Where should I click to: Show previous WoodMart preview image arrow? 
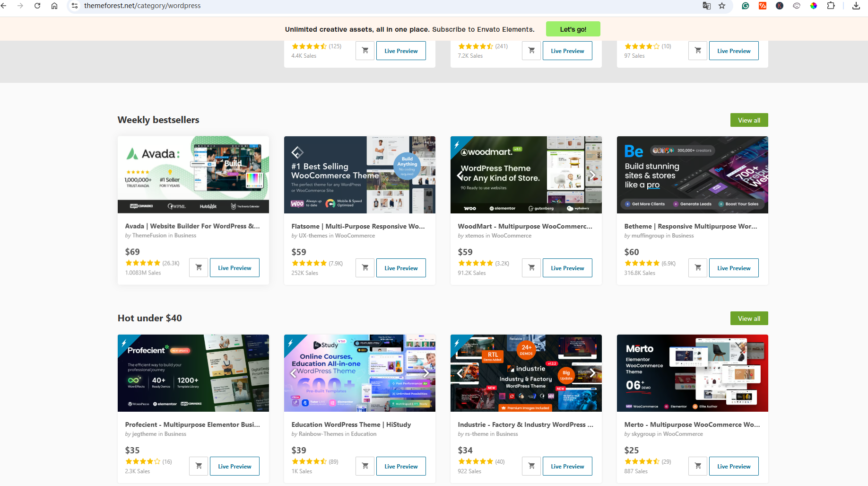(x=460, y=175)
